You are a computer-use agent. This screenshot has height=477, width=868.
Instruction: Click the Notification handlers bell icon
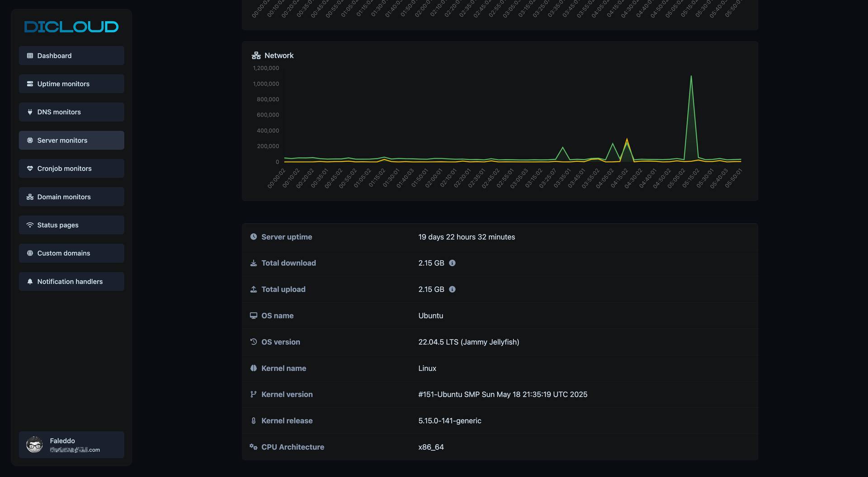30,281
